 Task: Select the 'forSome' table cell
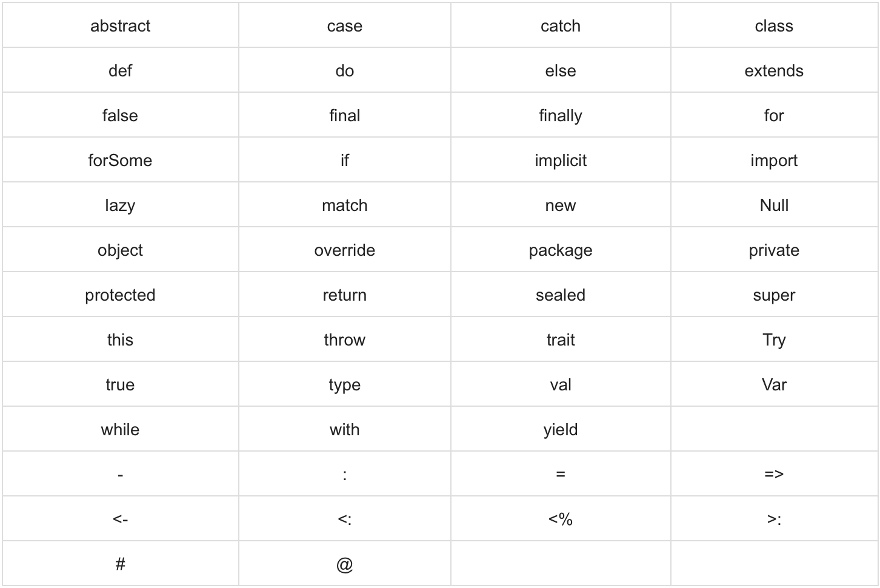tap(120, 160)
